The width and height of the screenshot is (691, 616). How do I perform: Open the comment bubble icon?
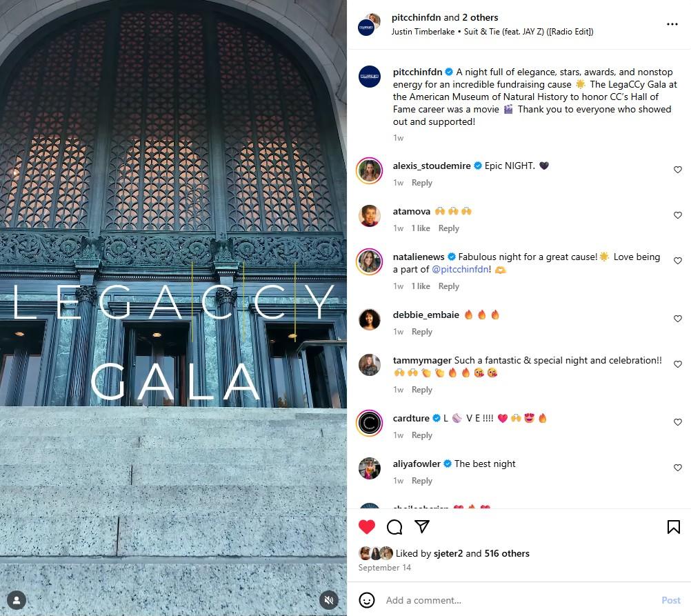click(394, 526)
